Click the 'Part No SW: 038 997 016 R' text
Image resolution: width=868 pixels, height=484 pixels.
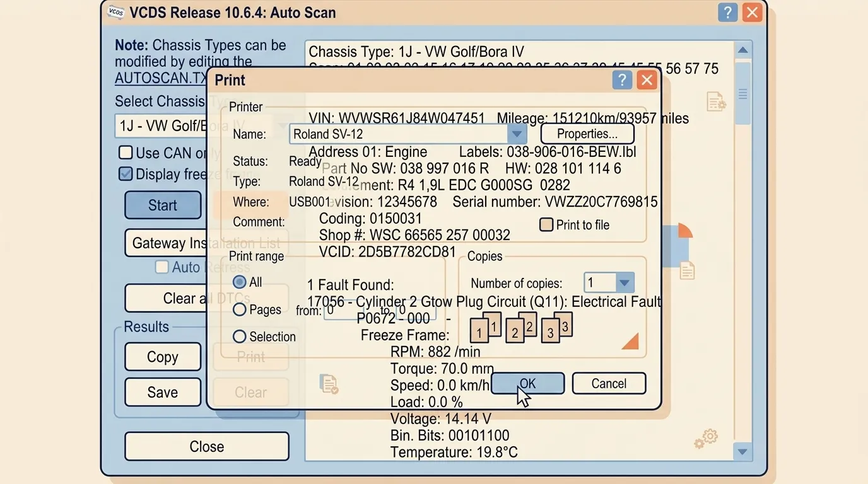pos(406,168)
